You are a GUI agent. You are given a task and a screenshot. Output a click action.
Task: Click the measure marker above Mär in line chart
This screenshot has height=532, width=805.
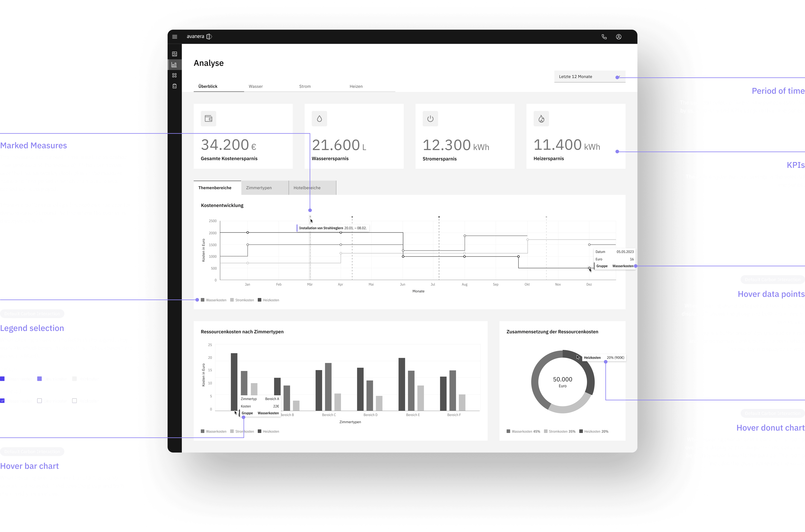pyautogui.click(x=310, y=216)
